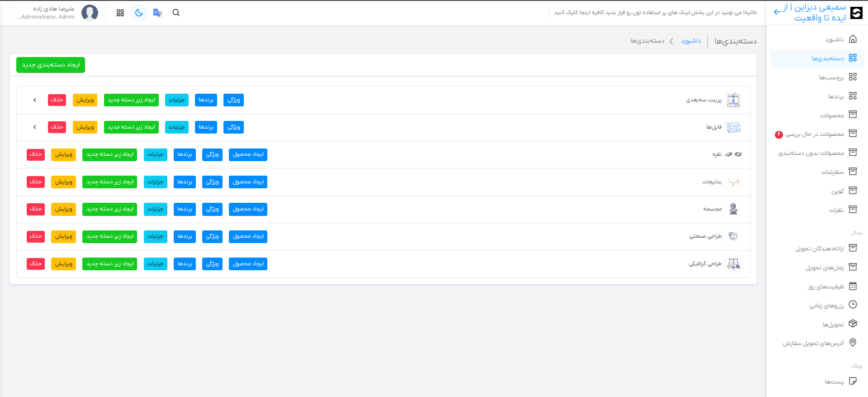
Task: Click the نقره category name
Action: point(717,154)
